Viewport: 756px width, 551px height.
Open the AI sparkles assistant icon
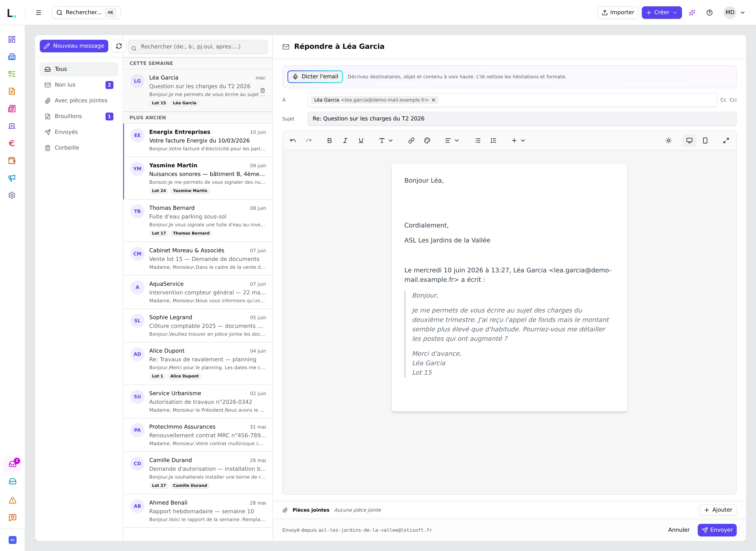tap(692, 13)
